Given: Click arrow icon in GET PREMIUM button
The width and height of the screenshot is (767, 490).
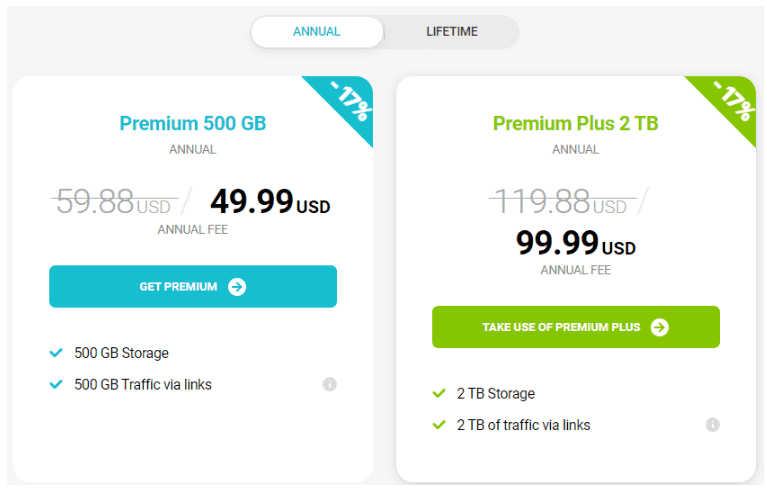Looking at the screenshot, I should point(237,287).
